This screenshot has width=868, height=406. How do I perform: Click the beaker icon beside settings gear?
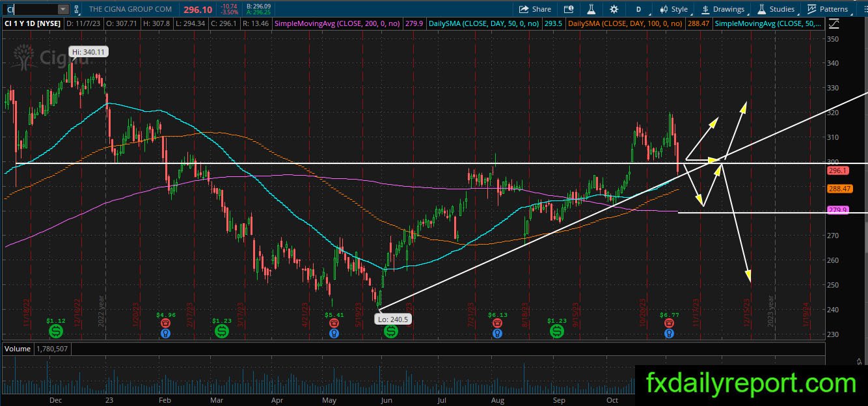591,9
